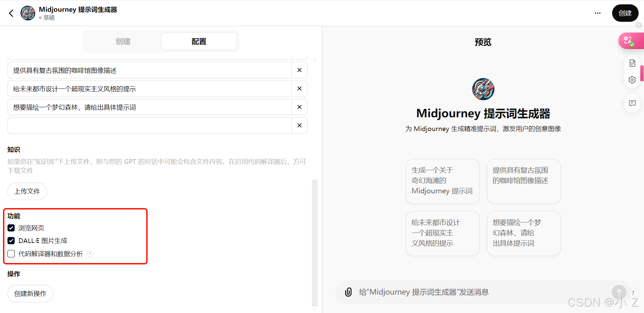
Task: Click the question mark help button at bottom right
Action: point(633,293)
